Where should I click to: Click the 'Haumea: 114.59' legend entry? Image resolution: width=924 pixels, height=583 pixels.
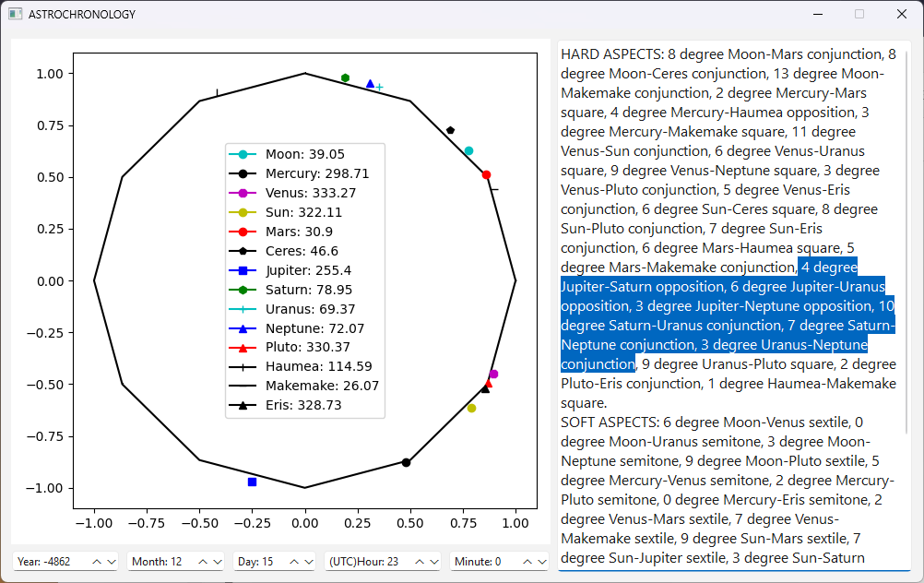(x=301, y=366)
